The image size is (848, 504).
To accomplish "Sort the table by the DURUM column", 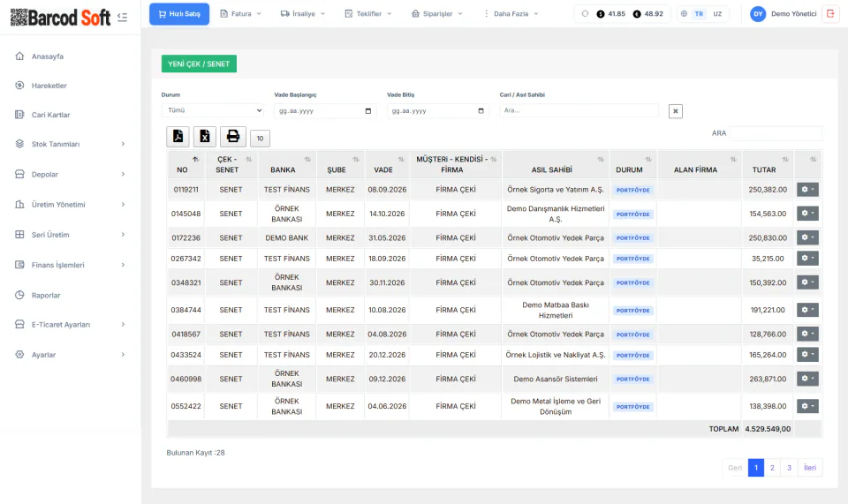I will (x=632, y=164).
